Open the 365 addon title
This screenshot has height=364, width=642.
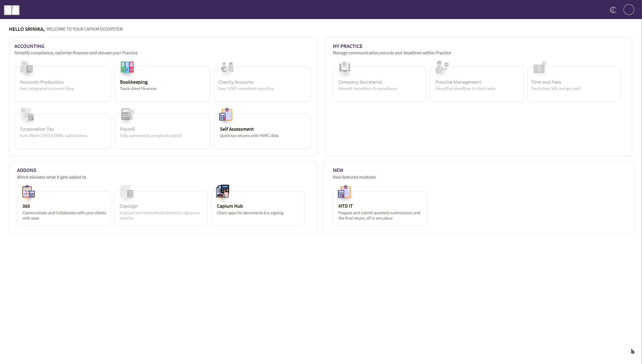pos(26,206)
